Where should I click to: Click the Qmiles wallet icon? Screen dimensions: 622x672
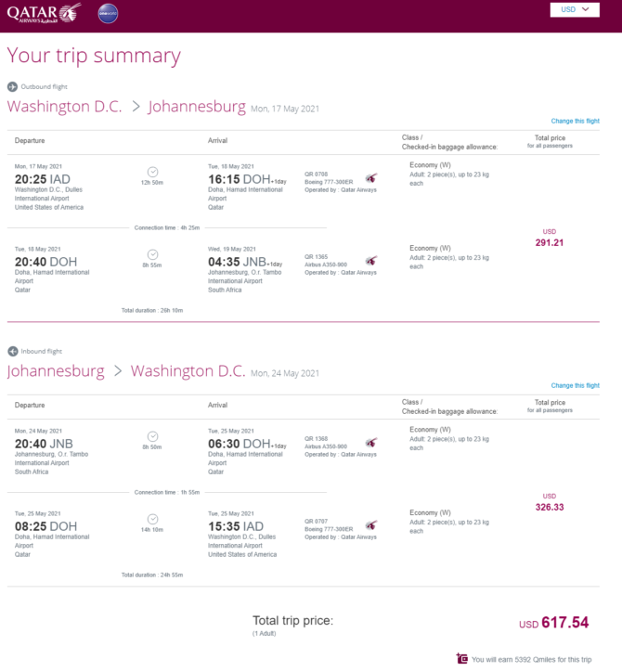pyautogui.click(x=462, y=658)
